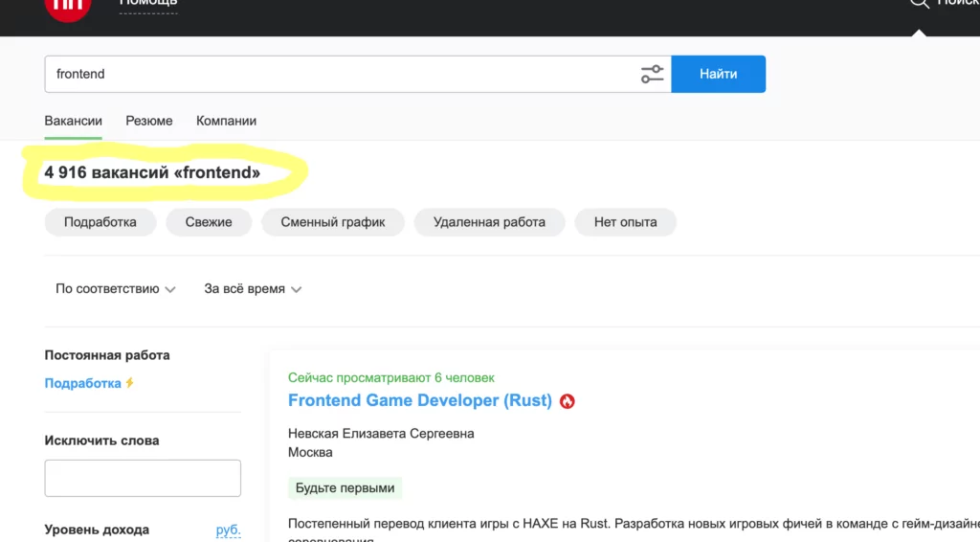Screen dimensions: 980x542
Task: Enable the Удаленная работа filter chip
Action: click(x=489, y=222)
